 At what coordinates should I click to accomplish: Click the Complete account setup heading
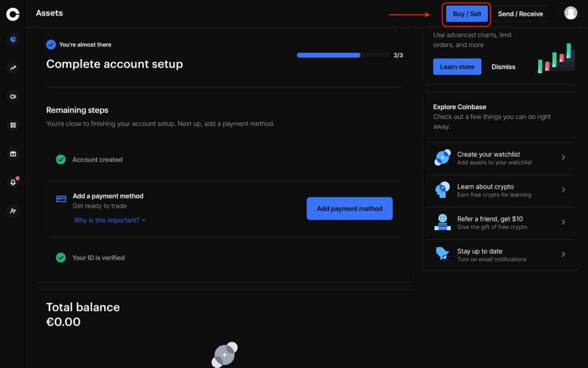[x=114, y=64]
